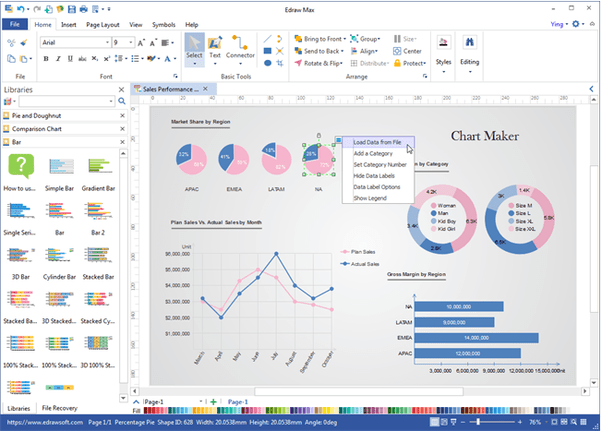The height and width of the screenshot is (431, 602).
Task: Expand Bring to Front options arrow
Action: tap(344, 39)
